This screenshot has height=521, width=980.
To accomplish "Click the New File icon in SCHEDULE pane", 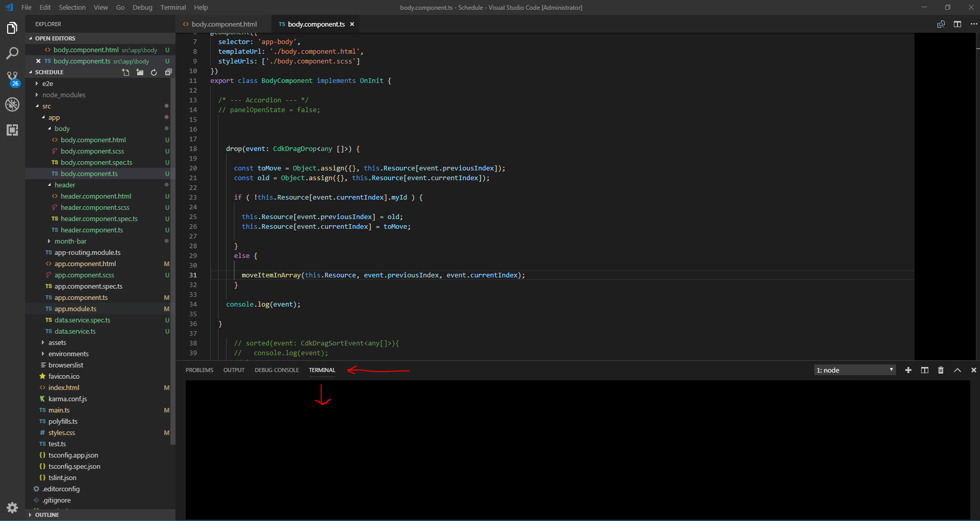I will [x=125, y=72].
